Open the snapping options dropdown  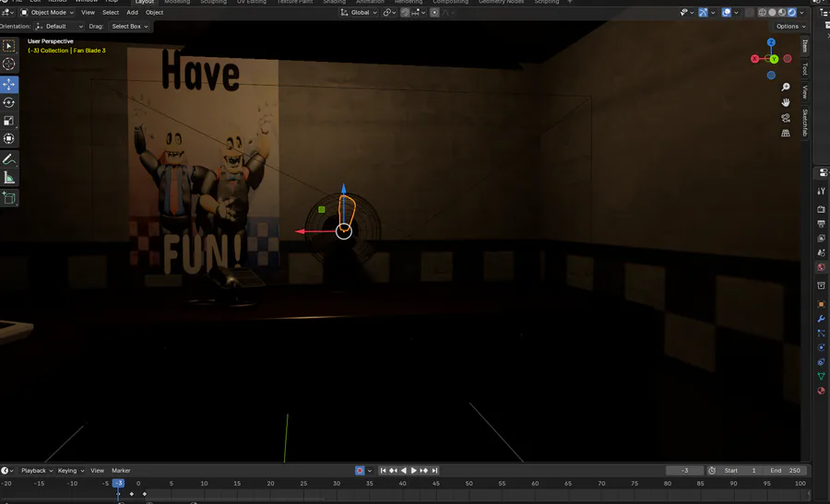tap(418, 12)
